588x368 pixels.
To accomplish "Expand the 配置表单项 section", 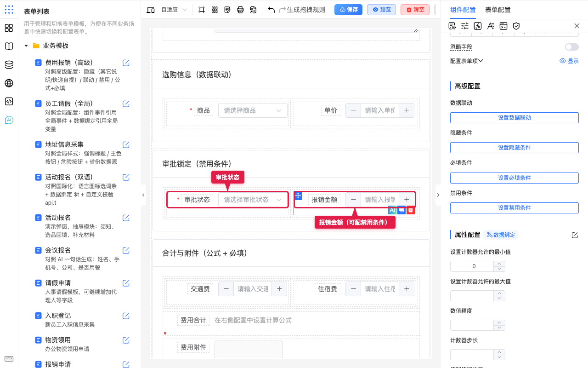I will tap(467, 61).
